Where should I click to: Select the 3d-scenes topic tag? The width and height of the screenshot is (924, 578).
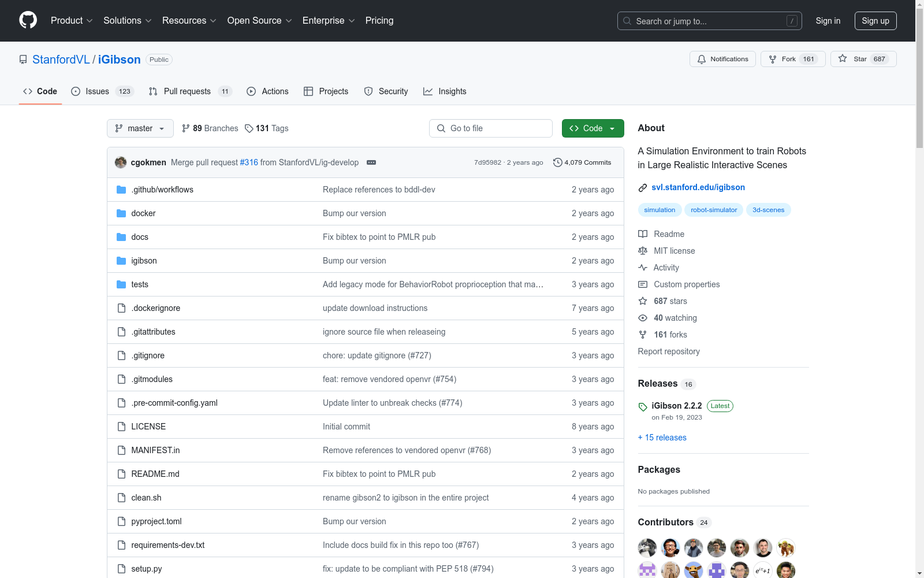point(768,210)
